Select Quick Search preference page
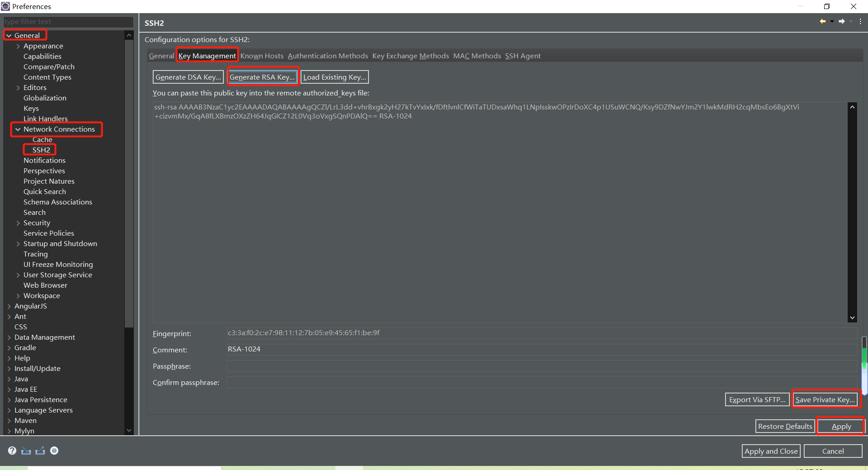Viewport: 868px width, 470px height. pos(45,192)
